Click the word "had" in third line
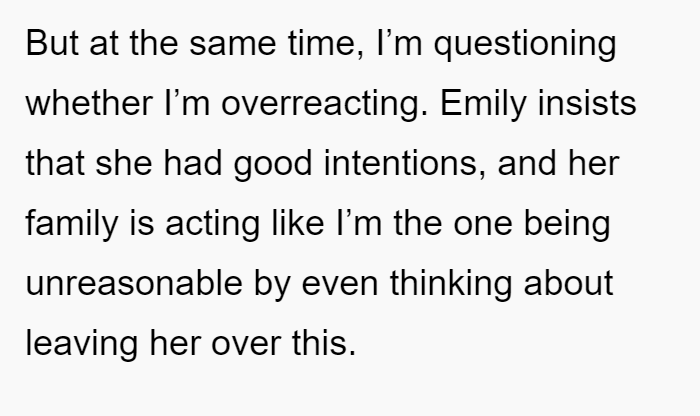The image size is (700, 416). [193, 163]
